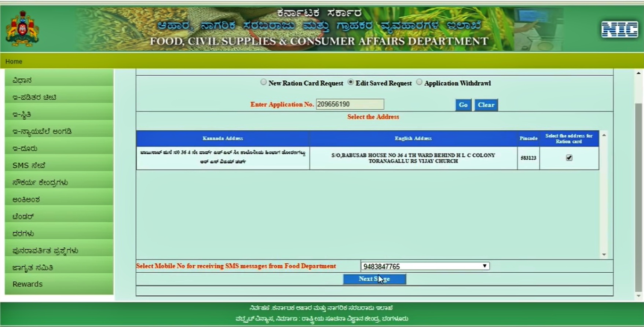Click the Clear button
Screen dimensions: 644x327
pyautogui.click(x=486, y=105)
